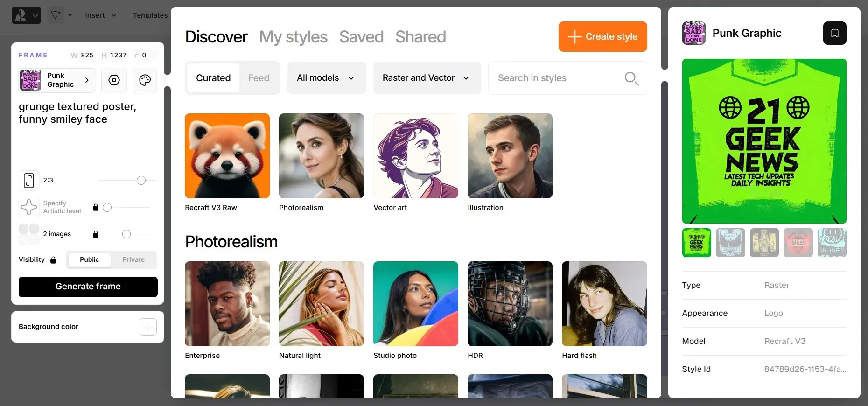868x406 pixels.
Task: Set visibility to Public
Action: 89,259
